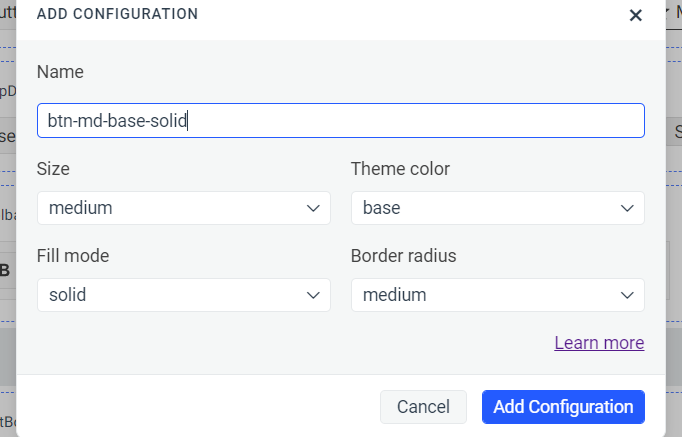This screenshot has height=437, width=682.
Task: Click the Border radius chevron arrow
Action: [627, 295]
